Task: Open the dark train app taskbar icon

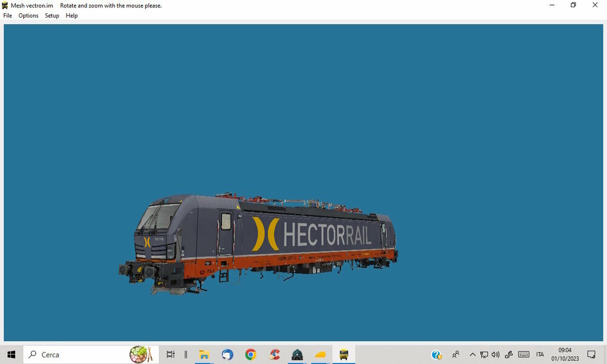Action: point(297,354)
